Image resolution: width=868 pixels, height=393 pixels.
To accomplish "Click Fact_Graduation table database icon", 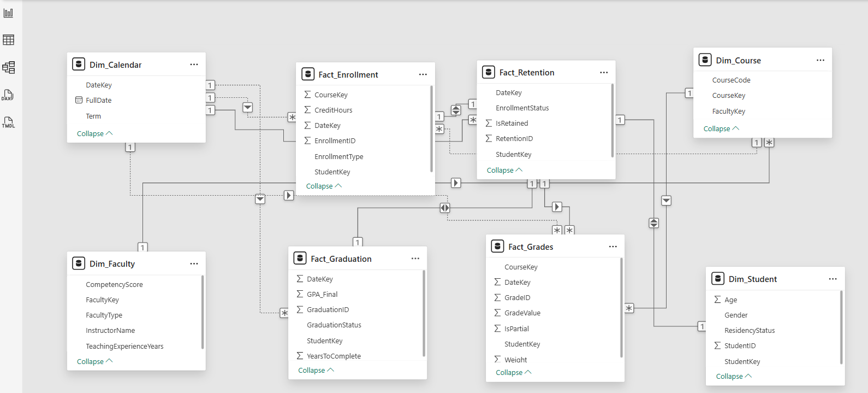I will 300,259.
